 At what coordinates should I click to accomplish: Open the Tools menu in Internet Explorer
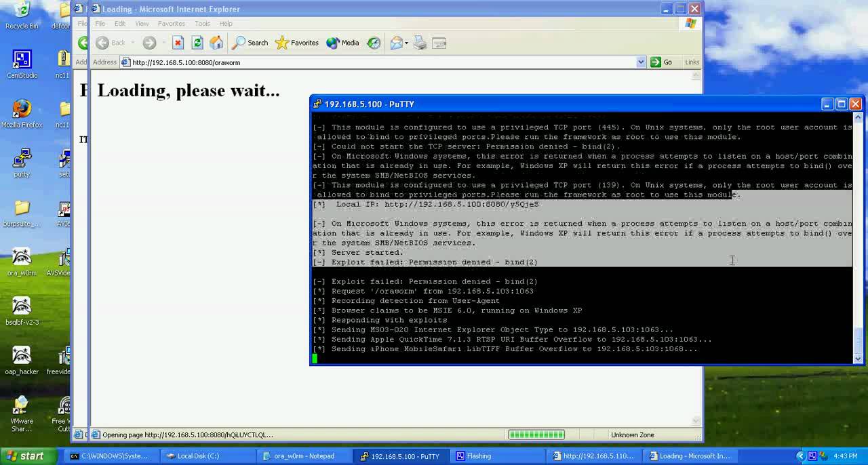point(202,24)
